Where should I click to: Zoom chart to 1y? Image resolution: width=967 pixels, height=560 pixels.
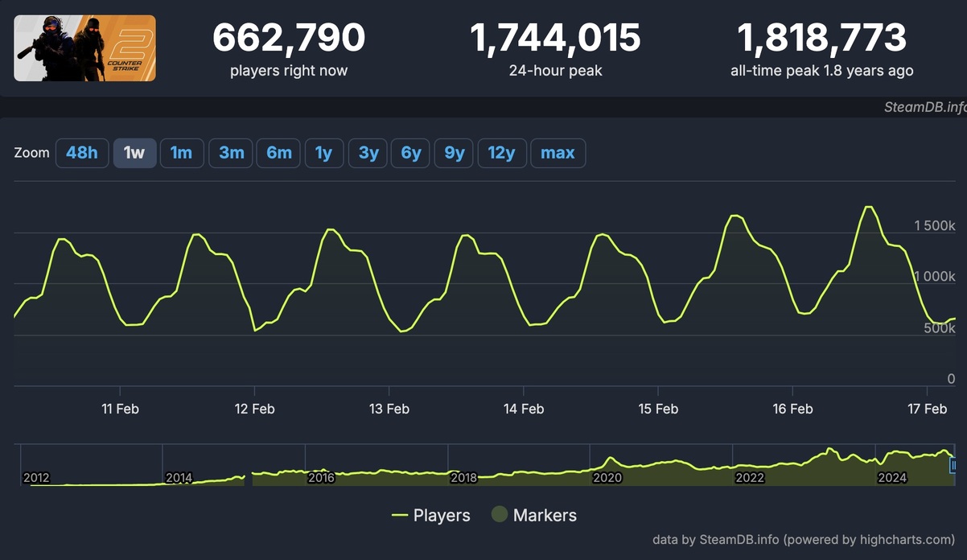pyautogui.click(x=323, y=153)
